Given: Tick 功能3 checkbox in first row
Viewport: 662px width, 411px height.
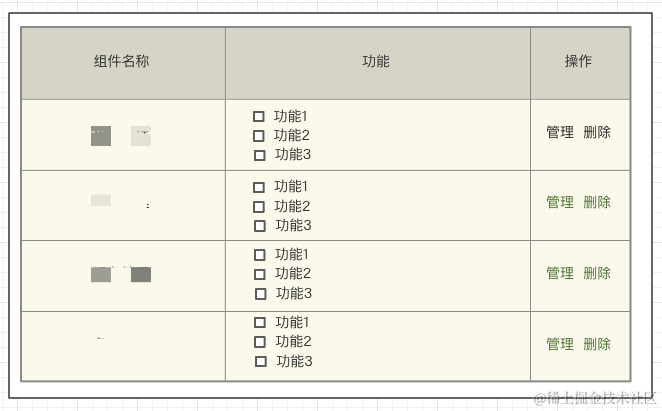Looking at the screenshot, I should point(260,155).
